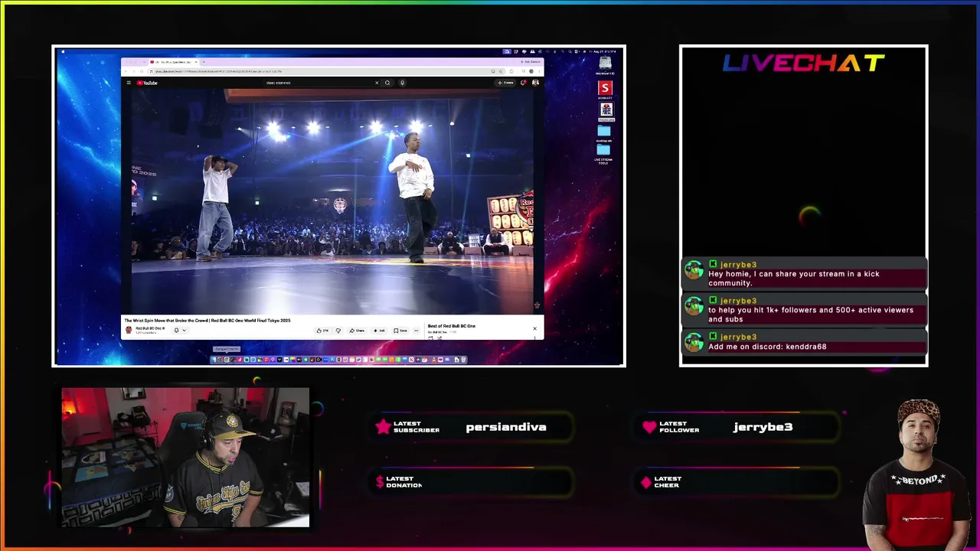Click the Share button under the video
The height and width of the screenshot is (551, 980).
pos(357,331)
